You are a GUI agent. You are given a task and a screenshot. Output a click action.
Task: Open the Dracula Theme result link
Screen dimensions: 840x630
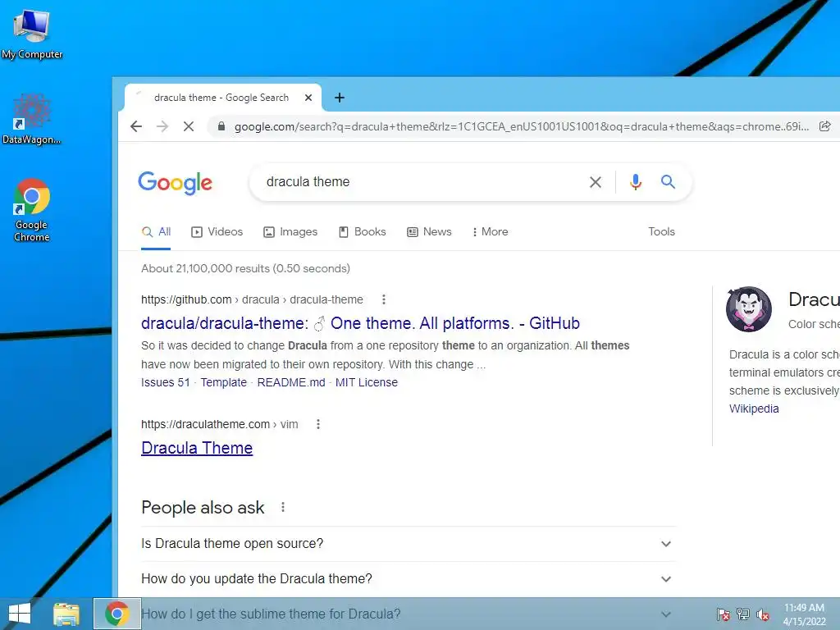coord(197,448)
